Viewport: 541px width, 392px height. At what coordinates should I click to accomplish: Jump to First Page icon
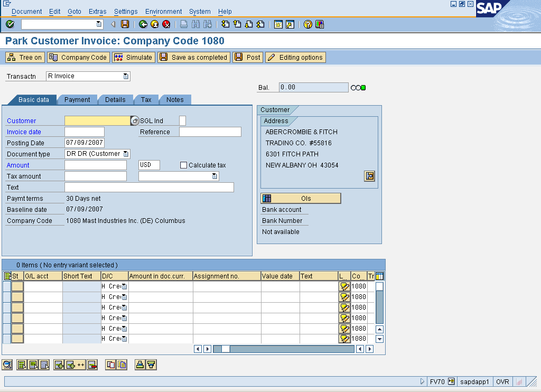pyautogui.click(x=225, y=24)
